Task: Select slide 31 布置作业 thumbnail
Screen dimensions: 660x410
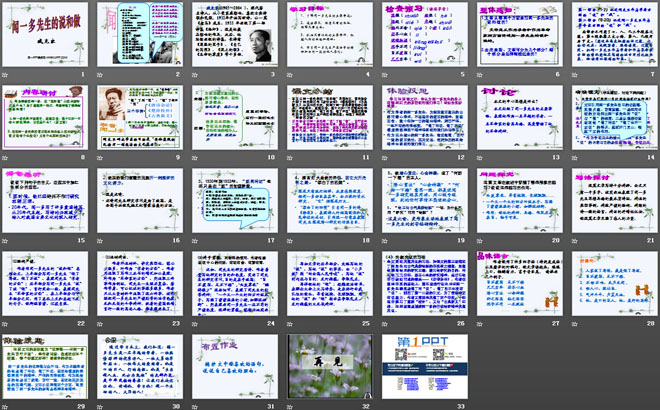Action: 235,366
